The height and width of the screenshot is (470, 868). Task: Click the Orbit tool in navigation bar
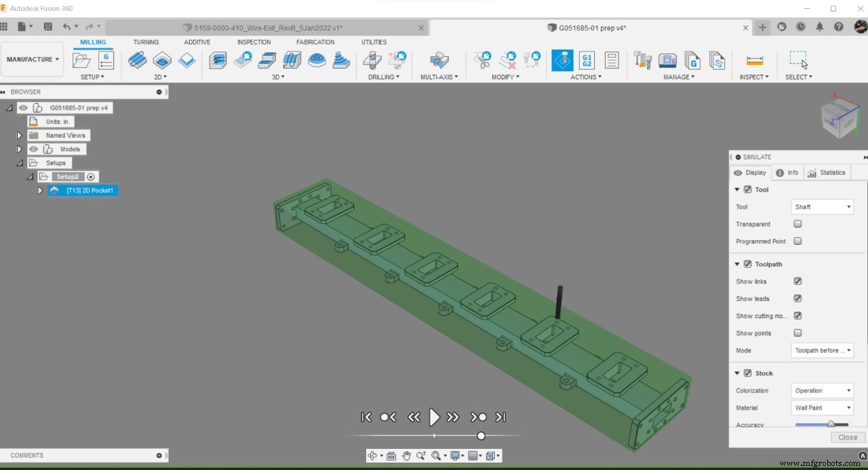[372, 456]
